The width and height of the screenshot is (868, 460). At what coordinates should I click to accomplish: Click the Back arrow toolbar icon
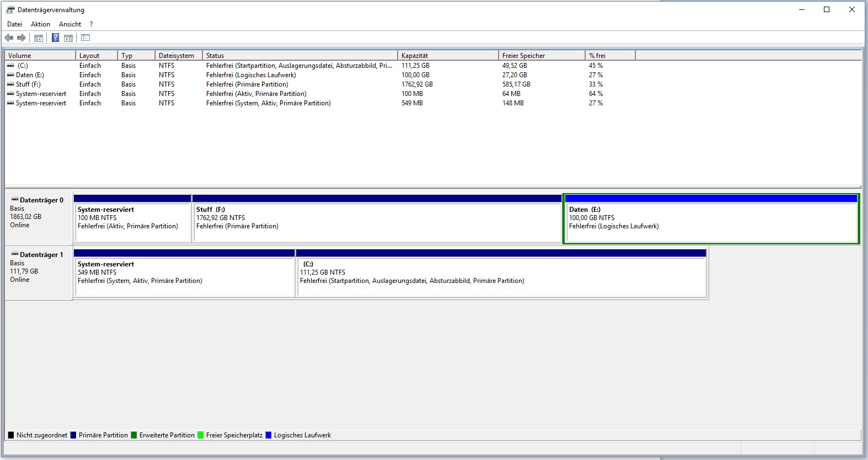point(9,38)
